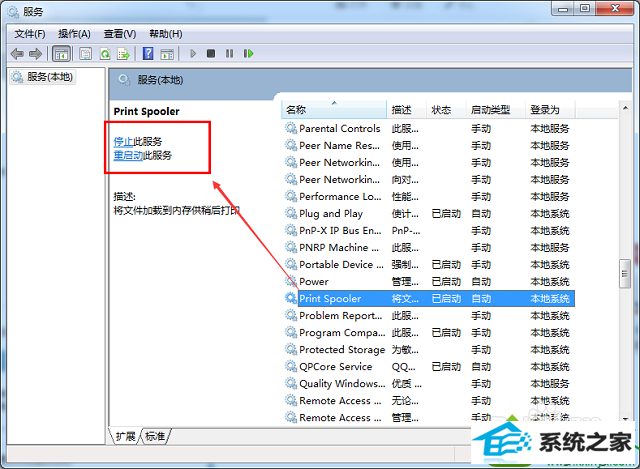This screenshot has width=640, height=469.
Task: Sort by the 登录为 column header
Action: click(x=550, y=109)
